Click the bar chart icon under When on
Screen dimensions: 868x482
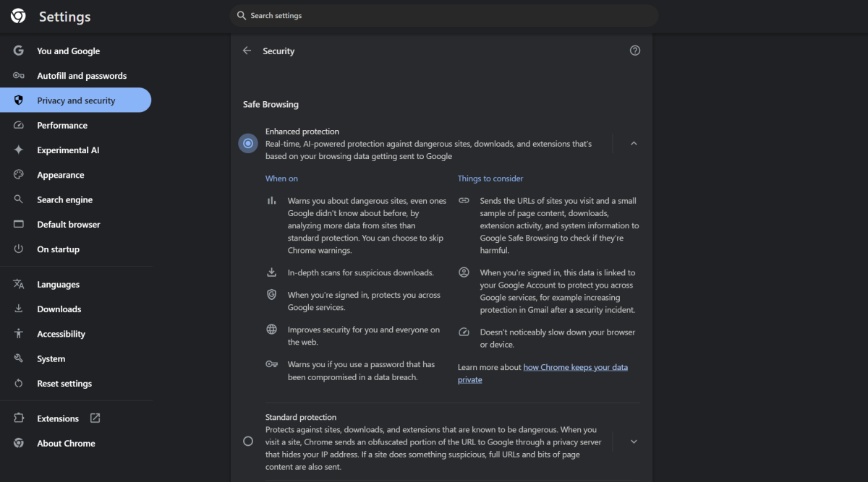272,201
